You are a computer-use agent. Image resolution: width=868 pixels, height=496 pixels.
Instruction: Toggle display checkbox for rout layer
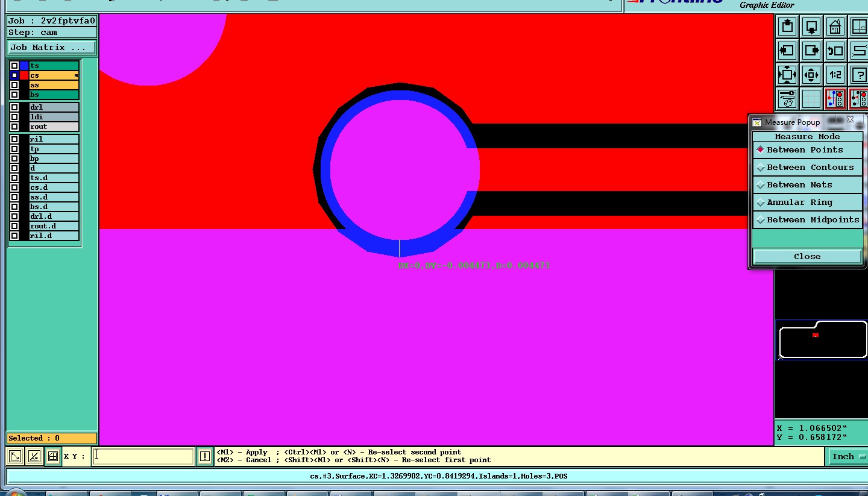point(14,127)
